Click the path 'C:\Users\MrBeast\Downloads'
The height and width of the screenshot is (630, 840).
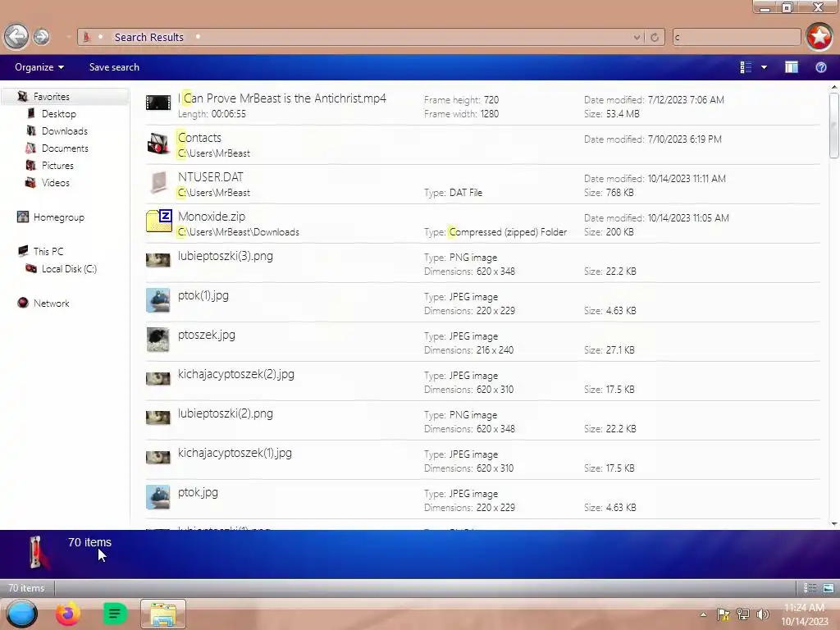coord(239,232)
